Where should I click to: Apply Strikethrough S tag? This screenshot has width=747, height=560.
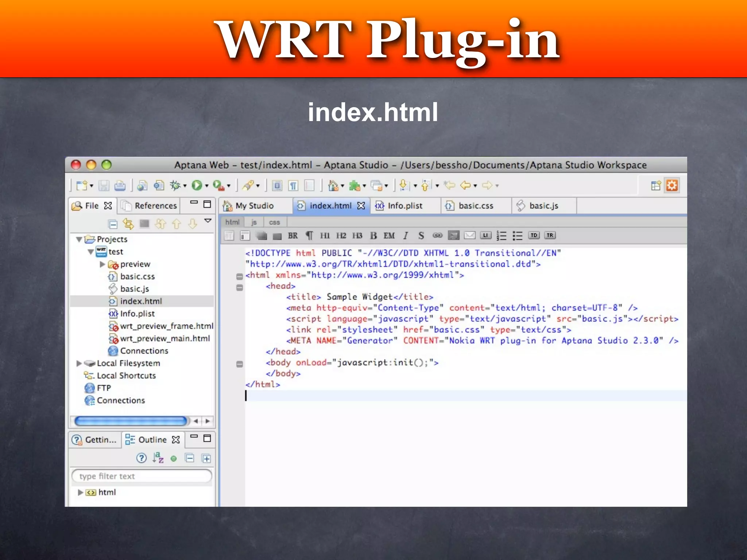point(421,236)
